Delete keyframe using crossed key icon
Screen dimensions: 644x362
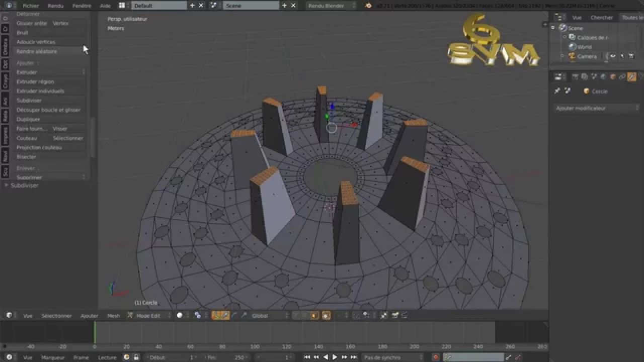pos(518,357)
